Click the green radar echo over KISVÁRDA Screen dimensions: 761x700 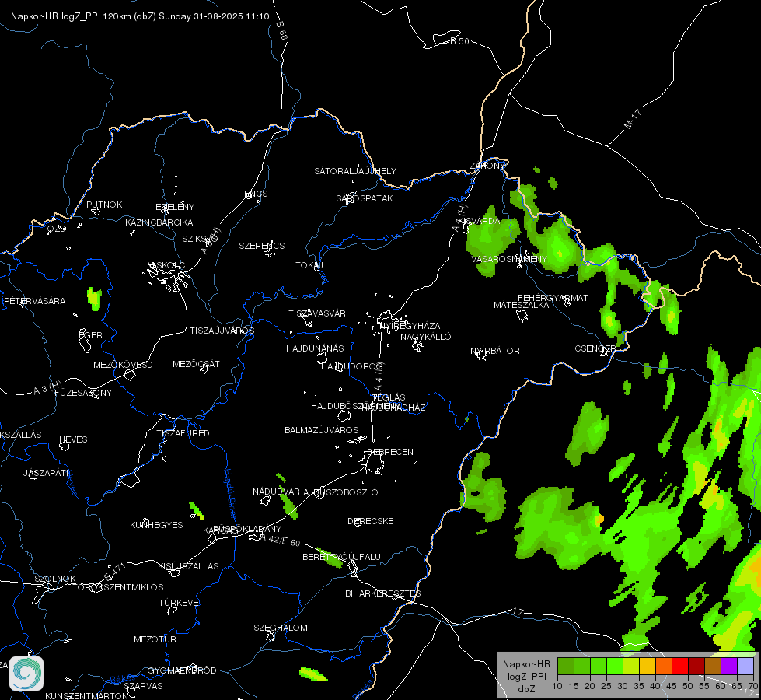[492, 241]
